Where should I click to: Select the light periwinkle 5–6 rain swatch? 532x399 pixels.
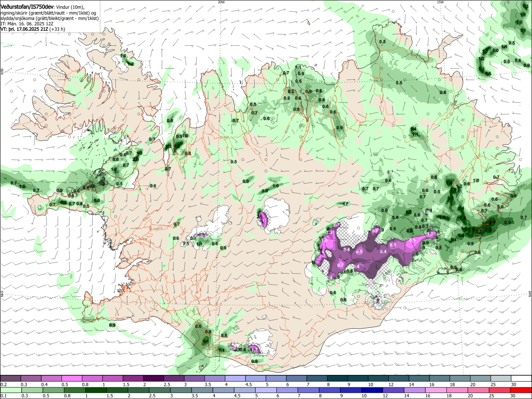click(266, 390)
